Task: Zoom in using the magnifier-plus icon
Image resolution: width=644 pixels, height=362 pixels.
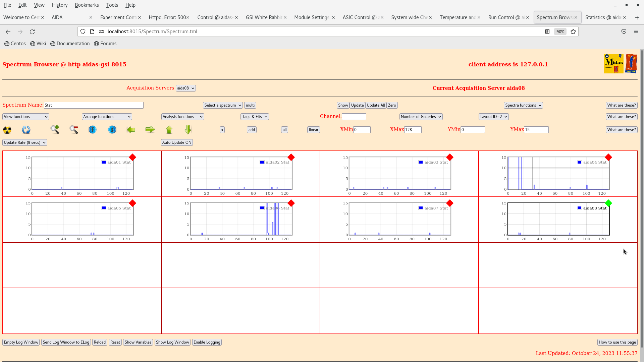Action: (x=55, y=130)
